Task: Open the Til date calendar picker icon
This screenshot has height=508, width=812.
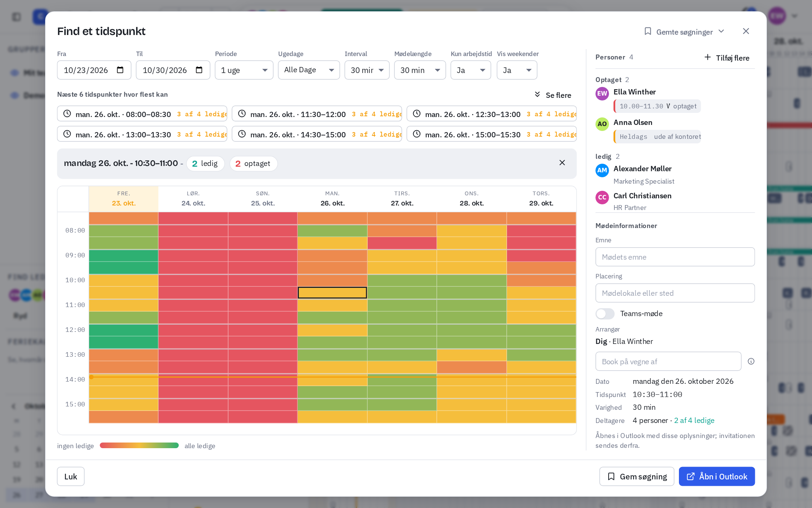Action: pyautogui.click(x=199, y=70)
